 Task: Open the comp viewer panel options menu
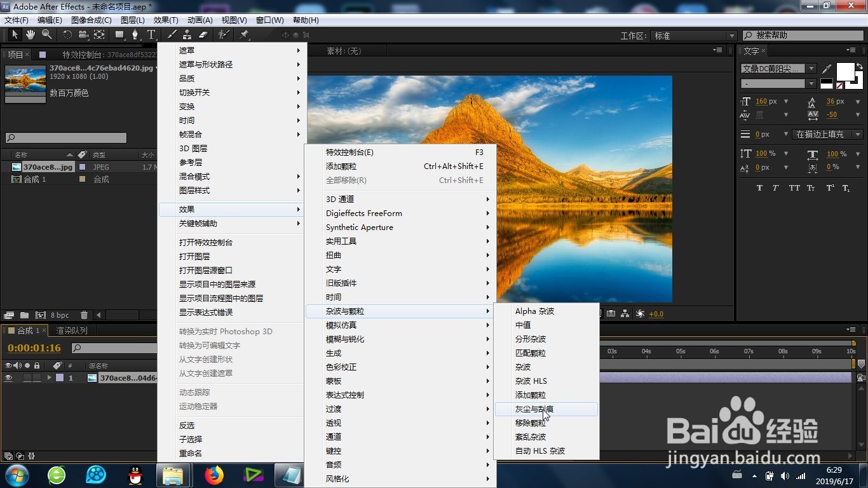tap(718, 50)
